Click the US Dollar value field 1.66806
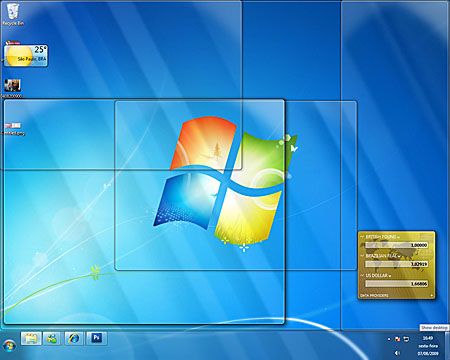 tap(396, 284)
